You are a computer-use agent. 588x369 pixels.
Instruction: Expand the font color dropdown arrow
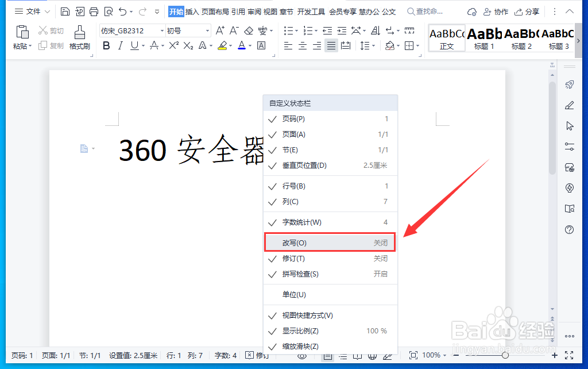[x=250, y=46]
